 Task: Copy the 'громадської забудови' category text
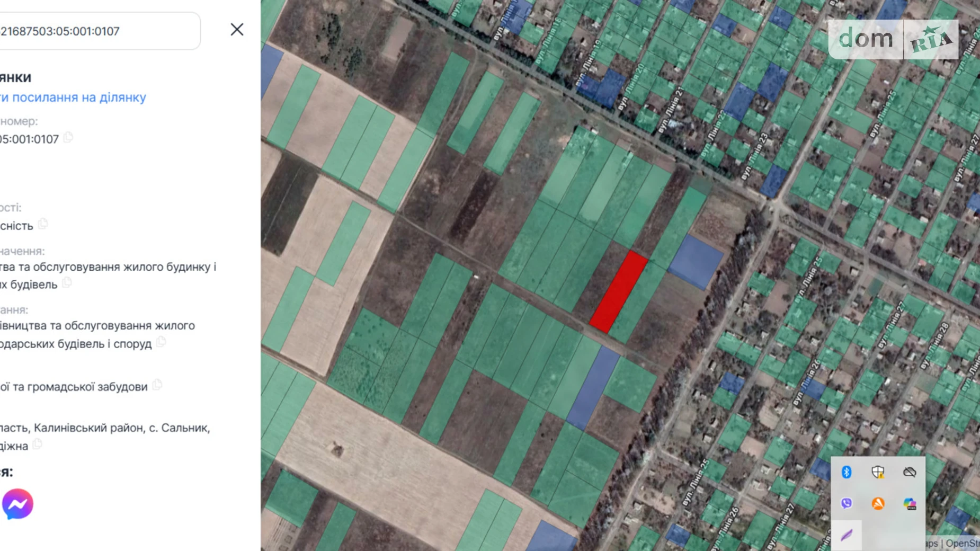(157, 385)
